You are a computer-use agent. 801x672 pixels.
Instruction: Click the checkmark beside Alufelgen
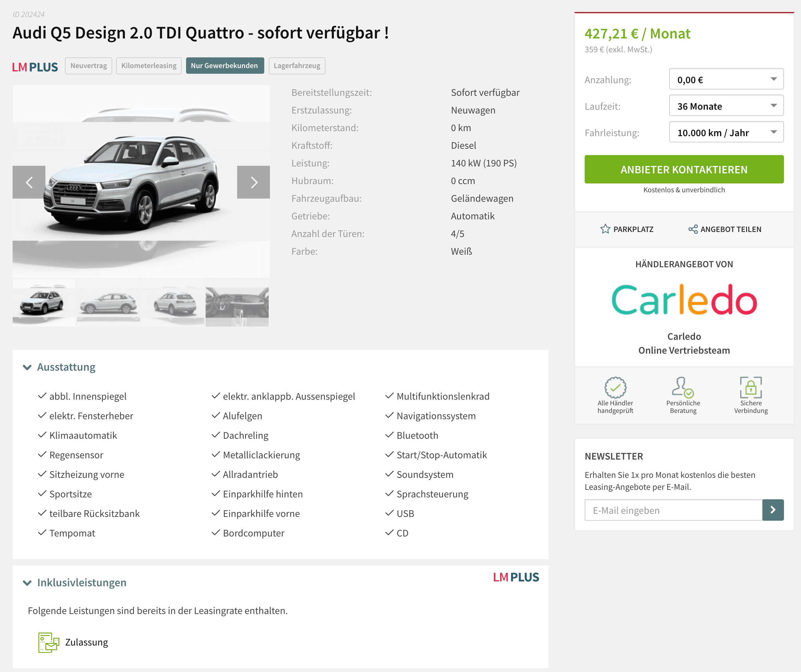point(215,415)
